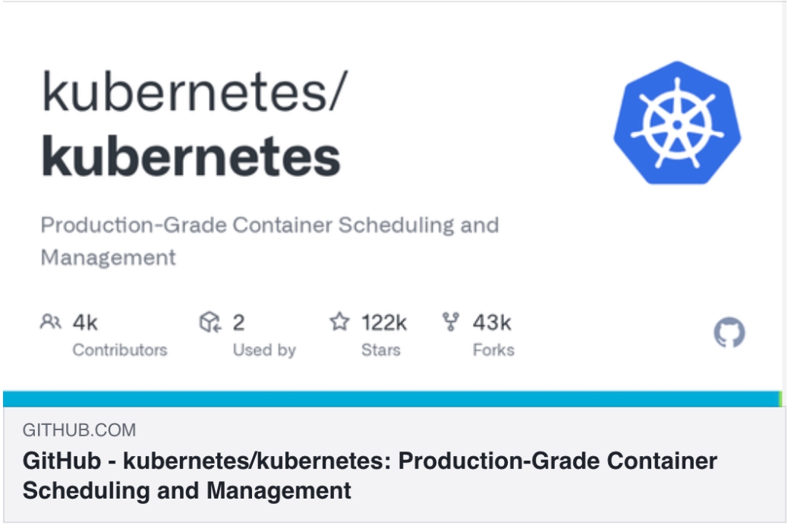Click the 122k stars count
Screen dimensions: 797x532
(x=384, y=323)
